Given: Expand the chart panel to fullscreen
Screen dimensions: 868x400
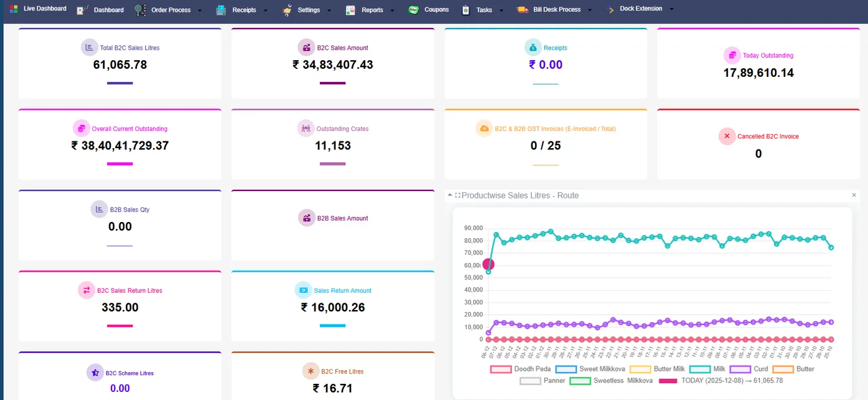Looking at the screenshot, I should click(458, 195).
